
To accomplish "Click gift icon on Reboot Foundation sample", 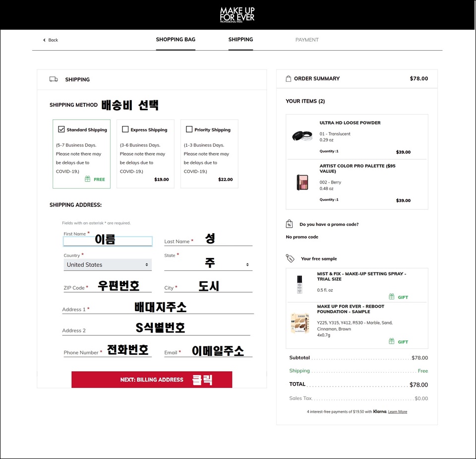I will (392, 341).
